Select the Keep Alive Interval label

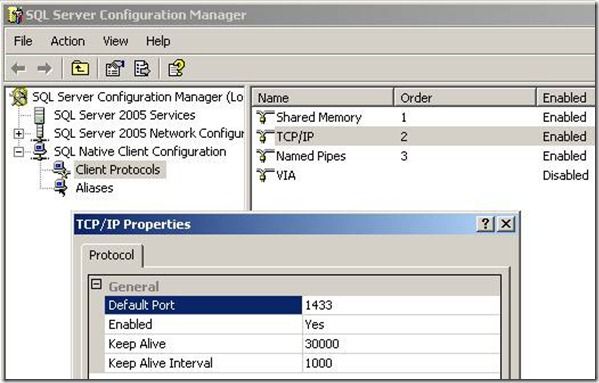[x=203, y=363]
